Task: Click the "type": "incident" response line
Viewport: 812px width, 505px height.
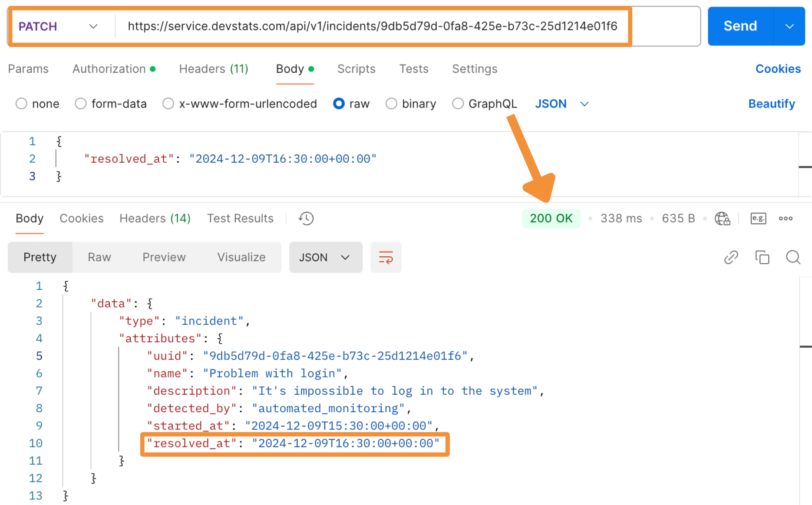Action: (x=185, y=321)
